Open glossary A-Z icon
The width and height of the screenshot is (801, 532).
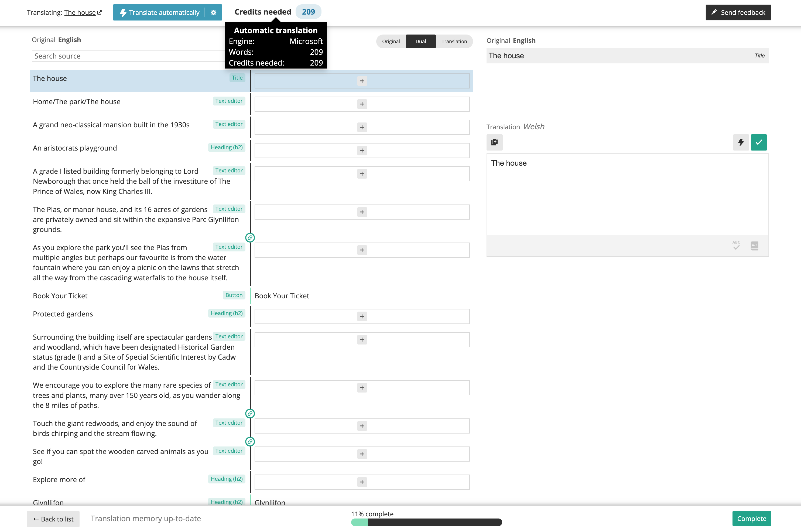(754, 246)
